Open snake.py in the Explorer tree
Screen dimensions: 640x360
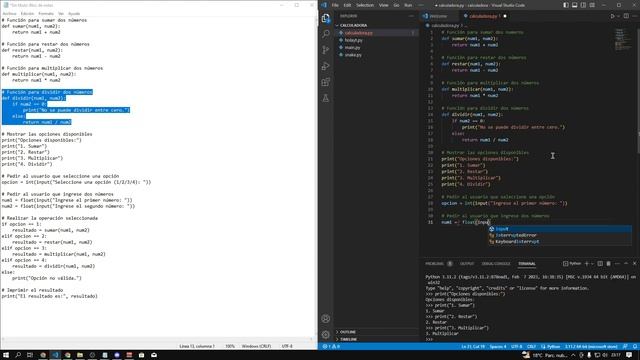353,55
